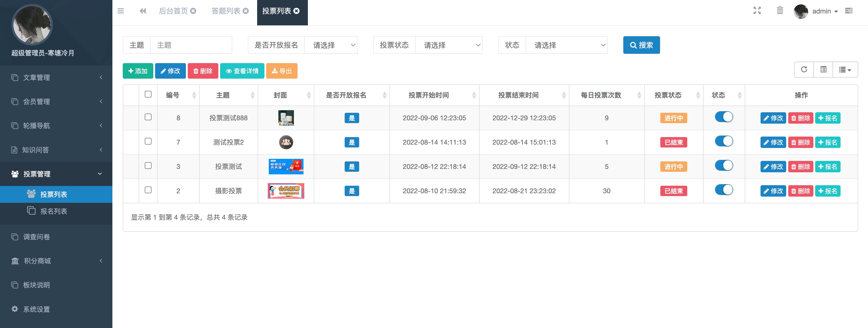Open the cover thumbnail of 摄影投票

(x=286, y=191)
